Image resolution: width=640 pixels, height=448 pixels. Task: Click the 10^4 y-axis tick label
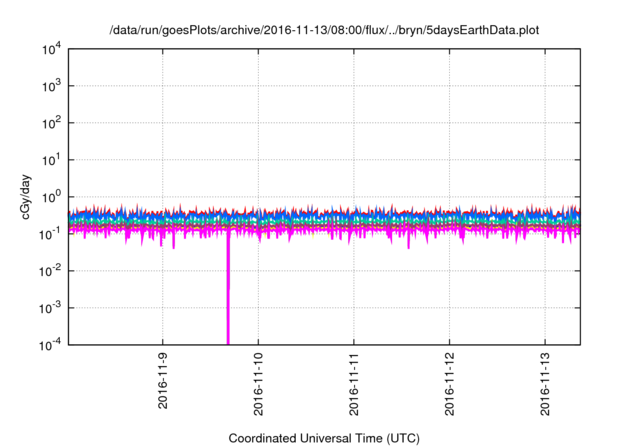pos(52,49)
